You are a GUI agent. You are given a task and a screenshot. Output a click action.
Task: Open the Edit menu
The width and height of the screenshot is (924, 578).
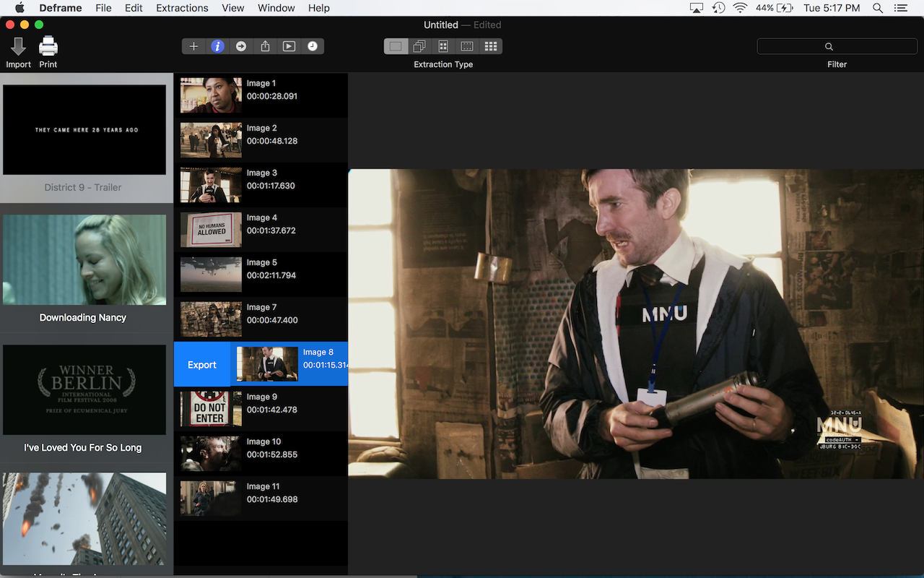(134, 8)
